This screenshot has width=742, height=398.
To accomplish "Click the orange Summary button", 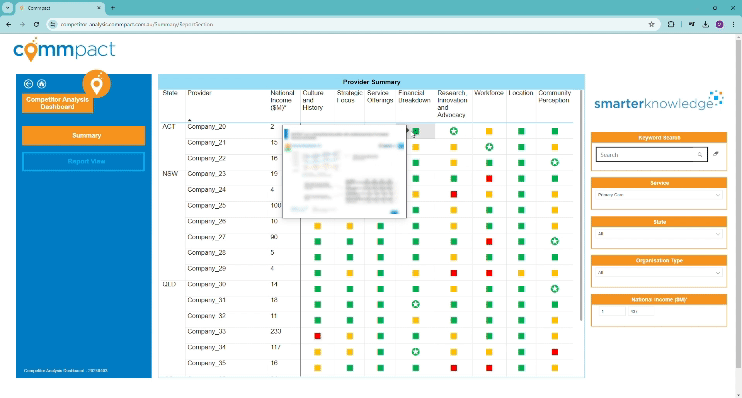I will (x=84, y=135).
